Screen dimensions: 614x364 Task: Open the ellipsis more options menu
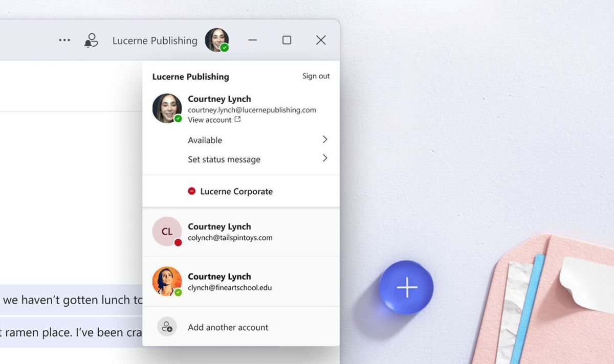point(64,40)
